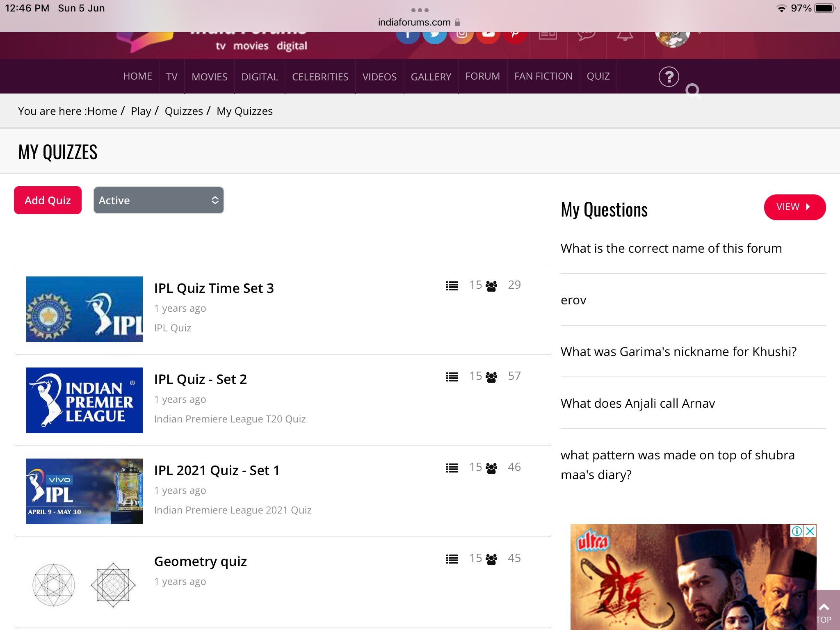Click the question list icon for IPL Quiz - Set 2

coord(452,377)
